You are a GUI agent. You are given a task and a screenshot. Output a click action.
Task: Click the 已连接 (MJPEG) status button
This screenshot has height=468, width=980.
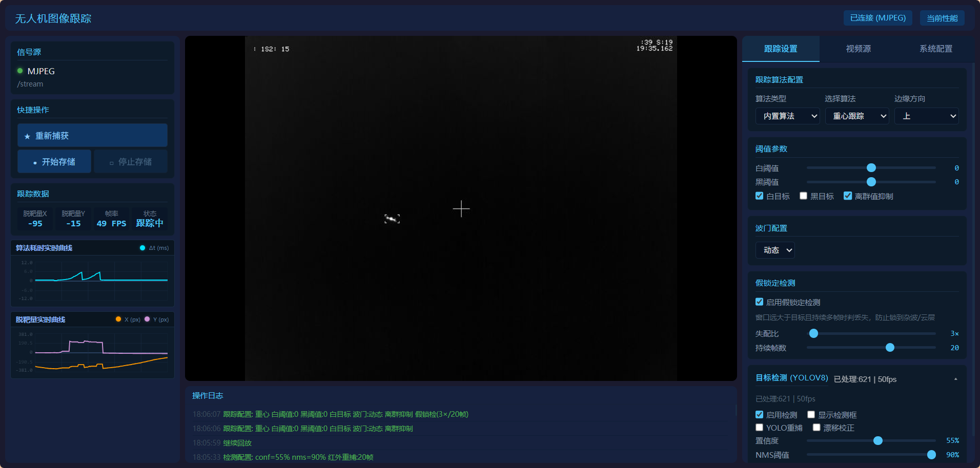pos(877,18)
